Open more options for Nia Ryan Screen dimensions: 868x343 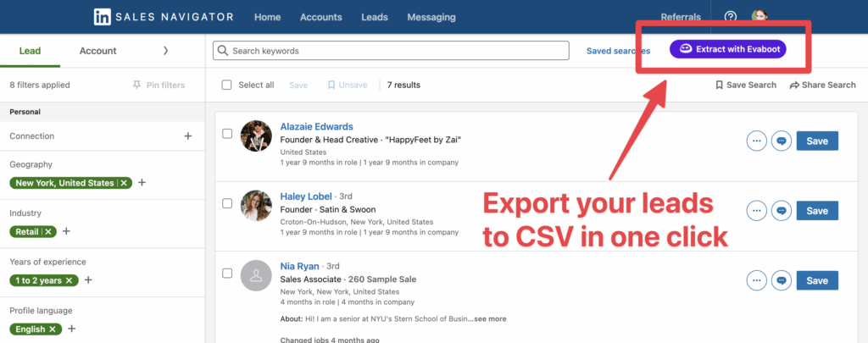point(757,280)
